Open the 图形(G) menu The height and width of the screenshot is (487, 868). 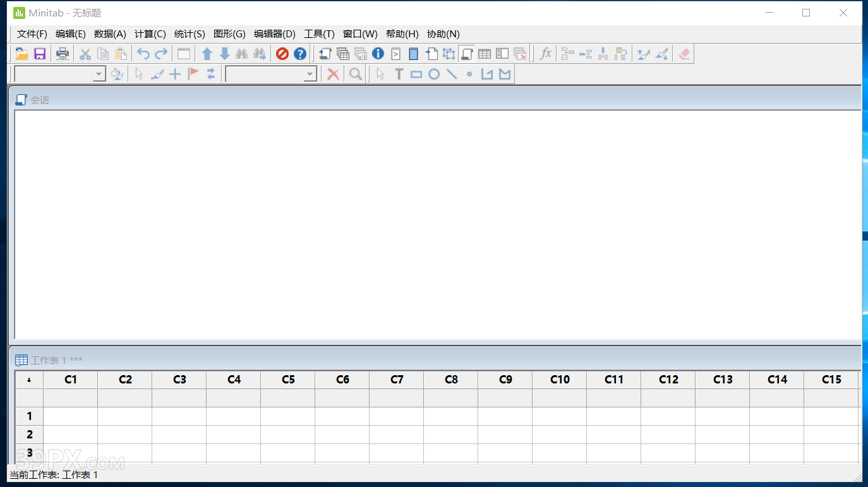click(x=229, y=34)
